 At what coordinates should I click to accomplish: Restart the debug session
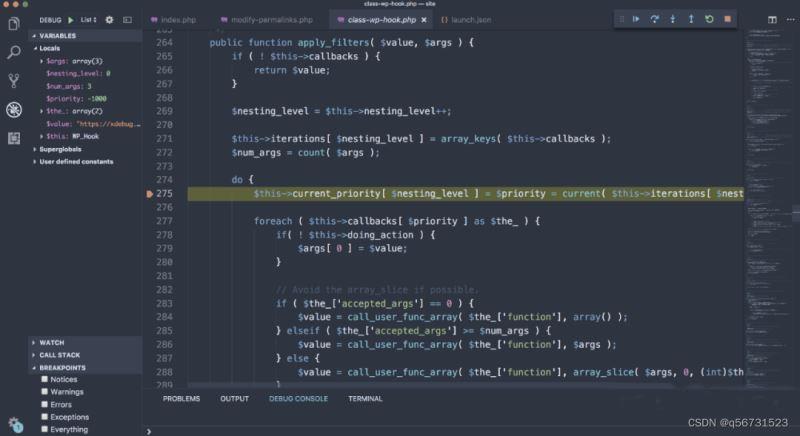(x=709, y=19)
